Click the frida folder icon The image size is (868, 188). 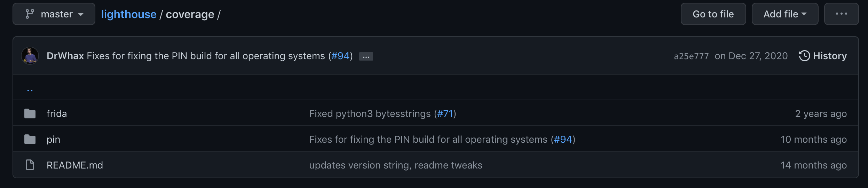(30, 113)
